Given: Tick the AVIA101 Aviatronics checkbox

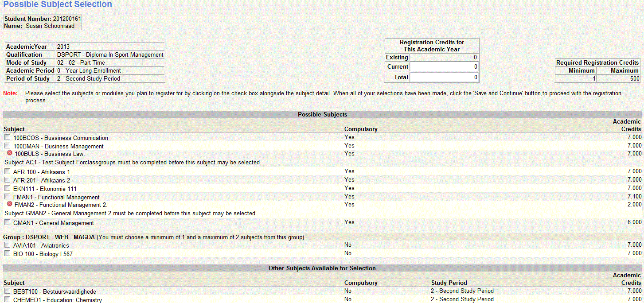Looking at the screenshot, I should 7,245.
